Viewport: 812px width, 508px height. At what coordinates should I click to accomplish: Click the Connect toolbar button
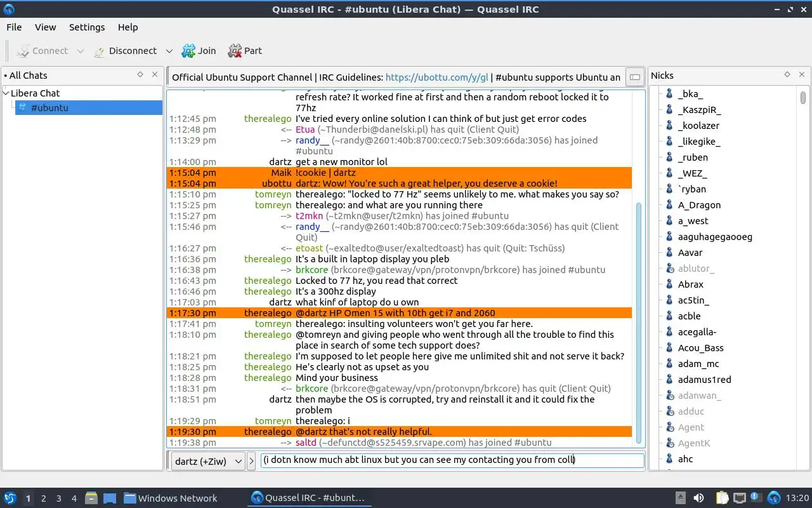[x=42, y=51]
